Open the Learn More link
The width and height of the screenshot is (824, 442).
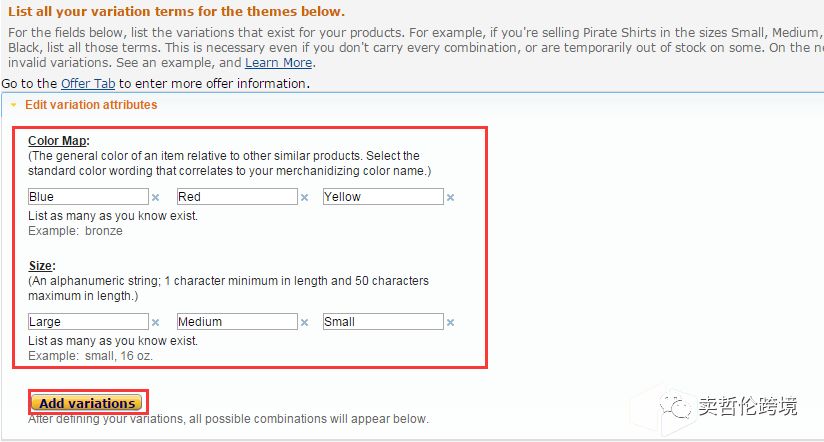[x=279, y=63]
